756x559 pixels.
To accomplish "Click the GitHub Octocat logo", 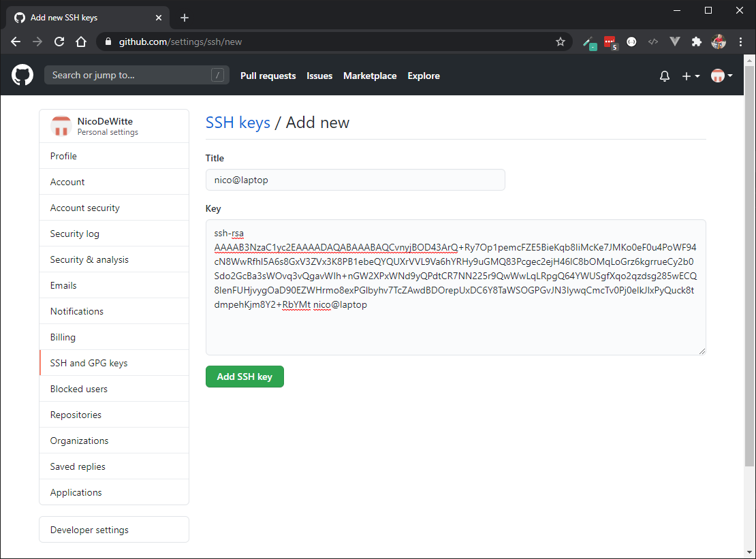I will pos(22,75).
